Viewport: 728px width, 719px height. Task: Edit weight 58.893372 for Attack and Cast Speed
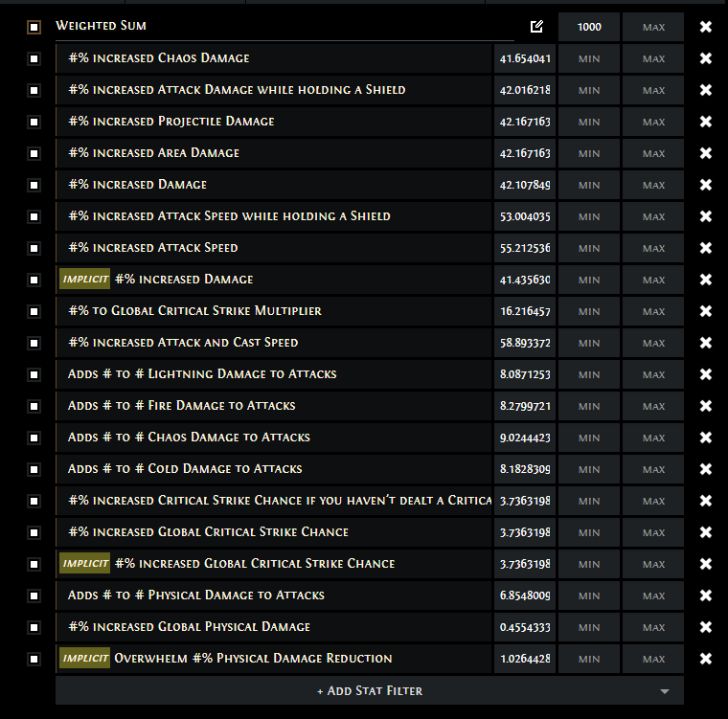[x=525, y=343]
